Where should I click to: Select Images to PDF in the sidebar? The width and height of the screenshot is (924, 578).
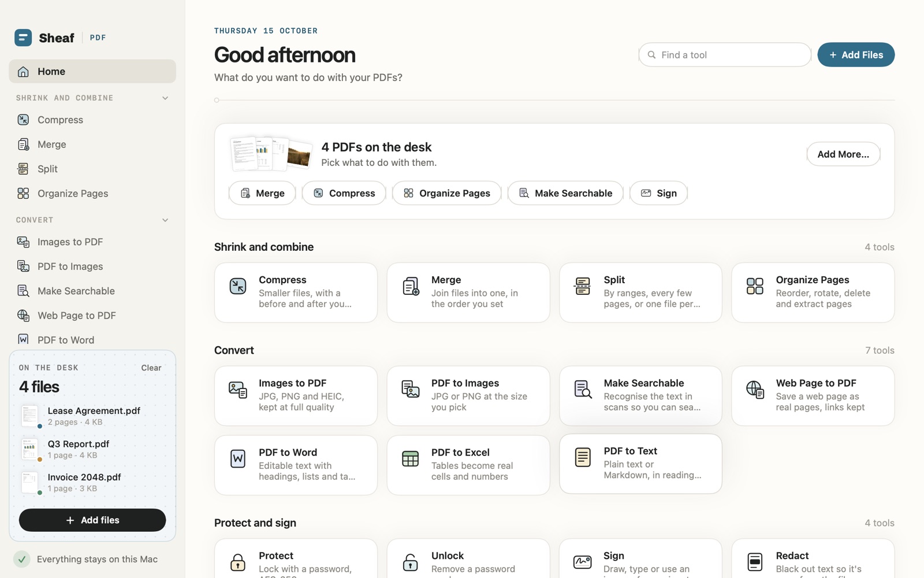92,242
